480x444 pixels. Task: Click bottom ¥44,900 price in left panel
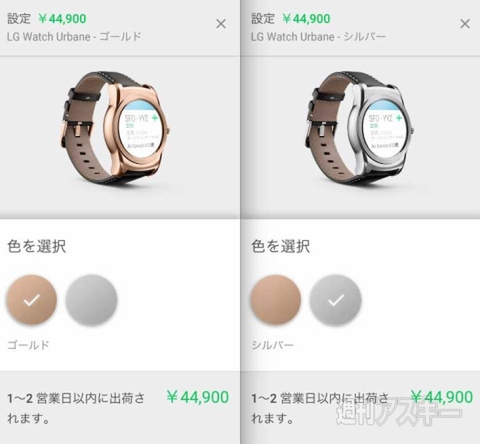point(198,397)
